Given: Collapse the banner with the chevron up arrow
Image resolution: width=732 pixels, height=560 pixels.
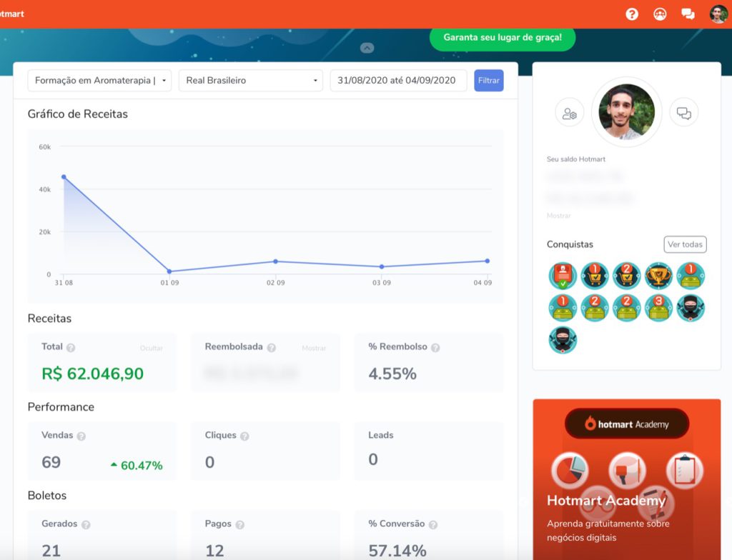Looking at the screenshot, I should pos(367,48).
